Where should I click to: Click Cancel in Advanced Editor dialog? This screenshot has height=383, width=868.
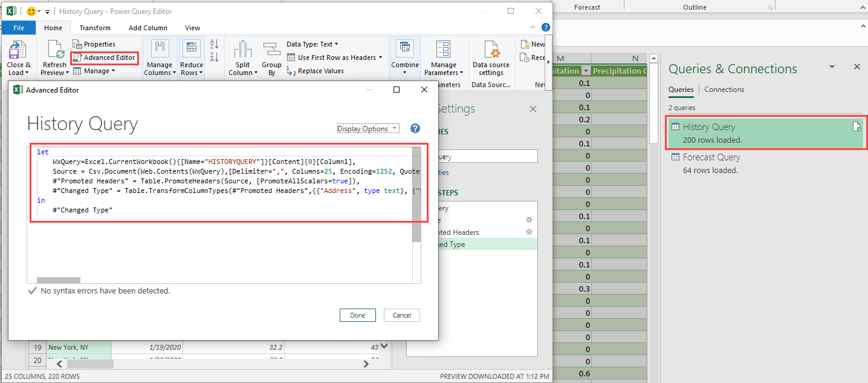point(402,315)
